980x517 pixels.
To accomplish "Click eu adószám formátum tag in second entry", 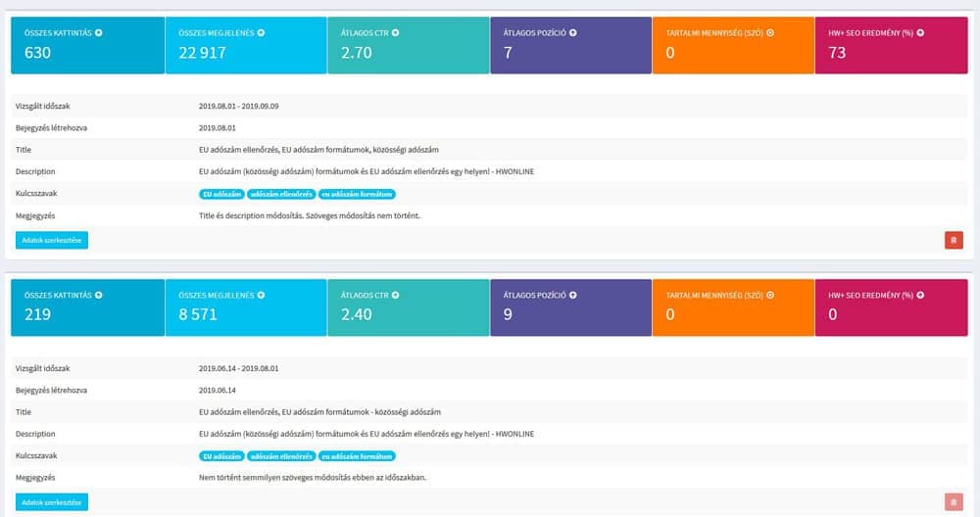I will coord(357,456).
